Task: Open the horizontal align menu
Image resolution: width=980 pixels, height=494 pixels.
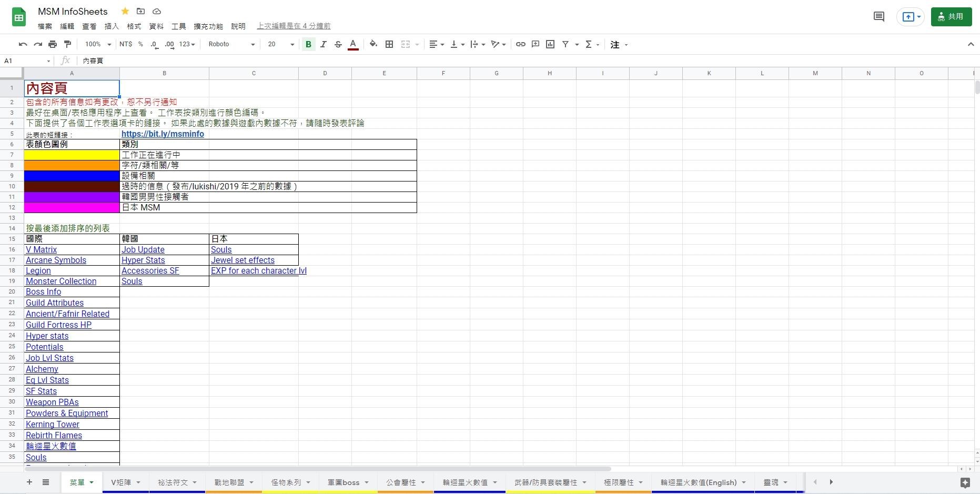Action: coord(436,44)
